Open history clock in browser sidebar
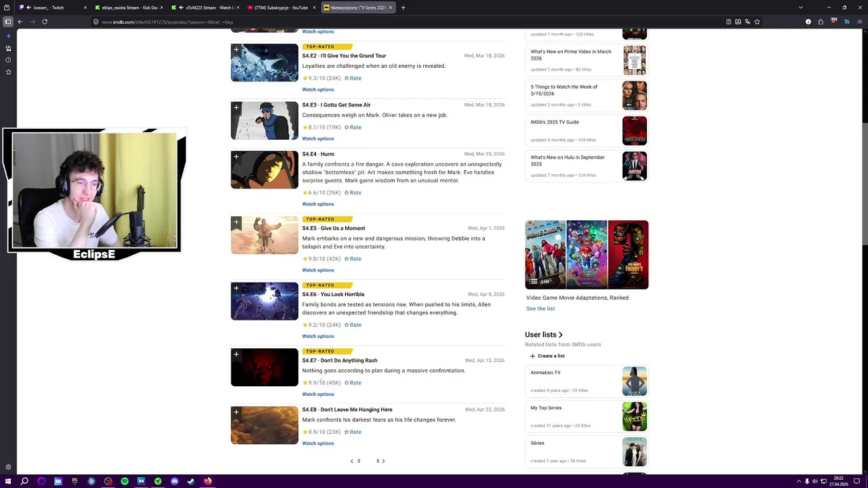The width and height of the screenshot is (868, 488). pos(8,60)
